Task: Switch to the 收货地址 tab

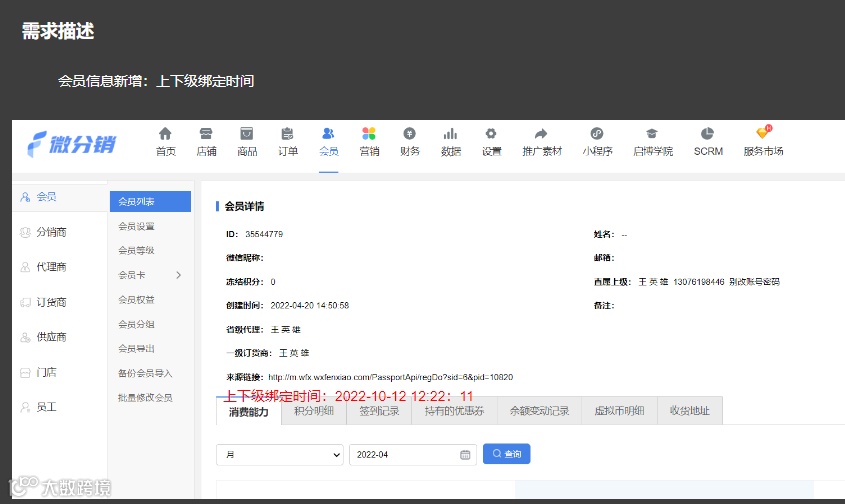Action: pyautogui.click(x=690, y=411)
